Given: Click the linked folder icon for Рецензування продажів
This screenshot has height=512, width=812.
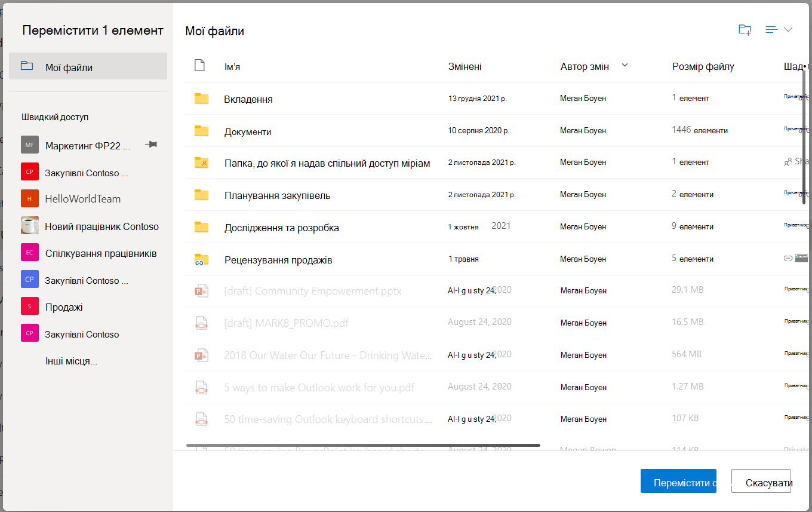Looking at the screenshot, I should (201, 259).
